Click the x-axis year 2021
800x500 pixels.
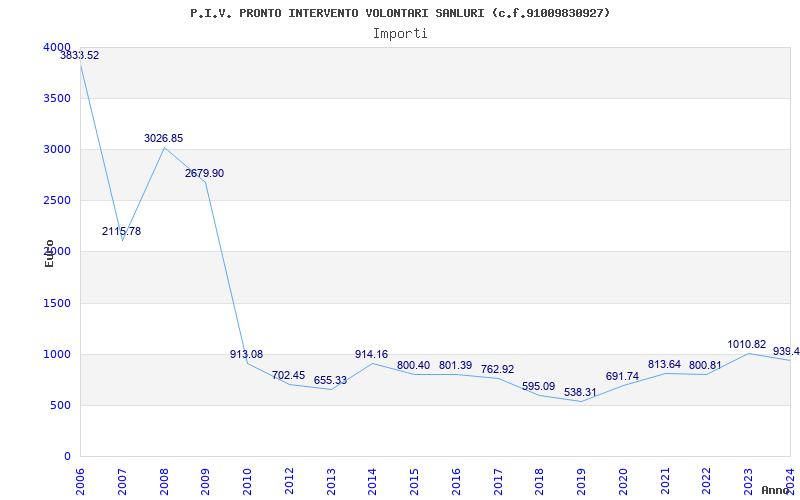coord(665,482)
